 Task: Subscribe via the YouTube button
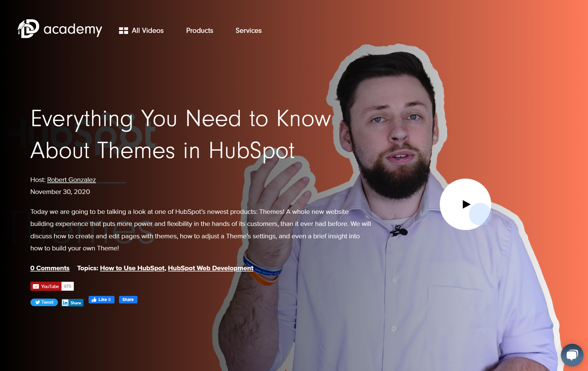(46, 286)
